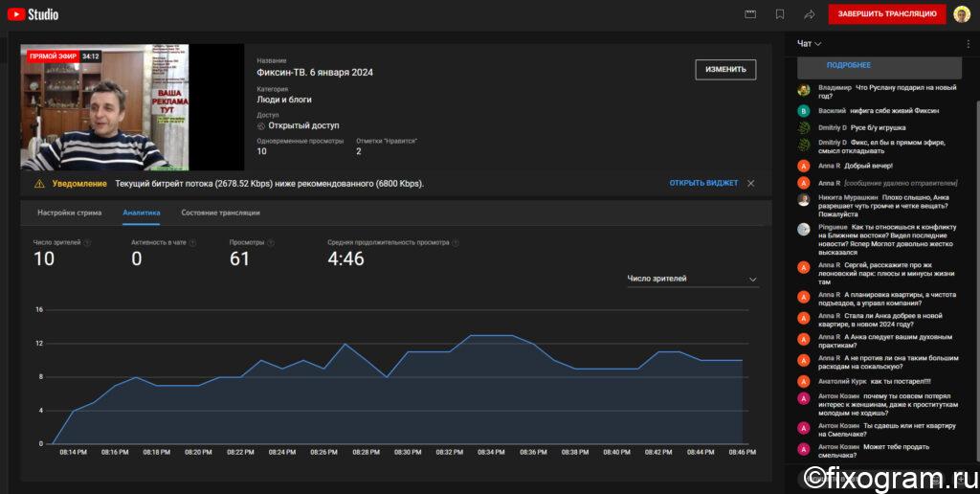
Task: Click help icon next to Число зрителей
Action: (x=87, y=242)
